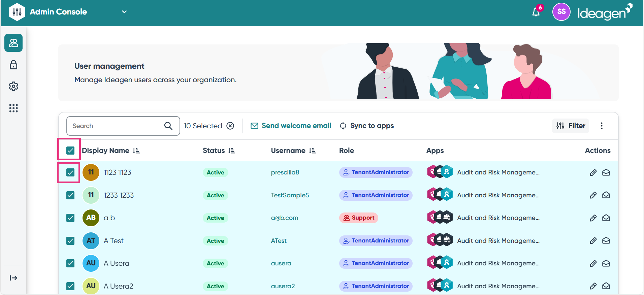Open the settings gear in sidebar
644x295 pixels.
(x=13, y=86)
